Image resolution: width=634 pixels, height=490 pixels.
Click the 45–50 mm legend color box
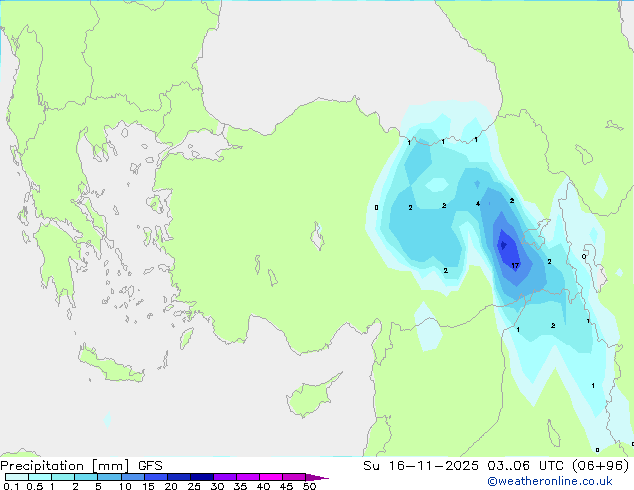[294, 477]
